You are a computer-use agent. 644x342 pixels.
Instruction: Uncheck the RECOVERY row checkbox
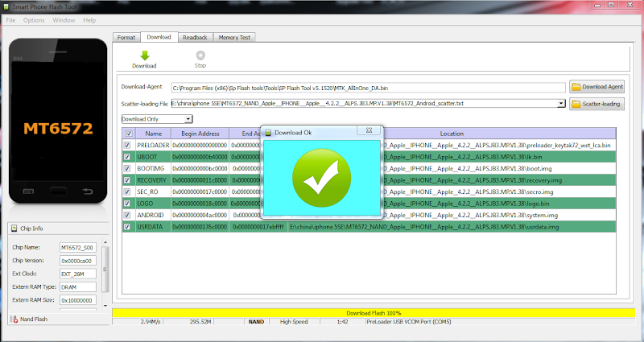[x=127, y=179]
